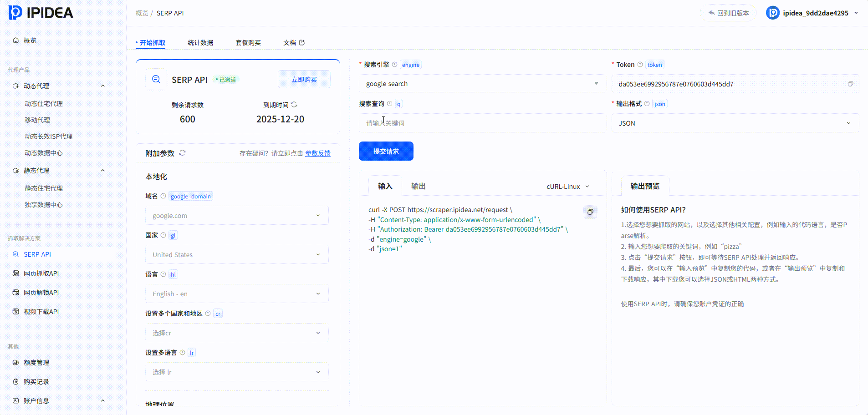Click the SERP API search icon
This screenshot has height=415, width=868.
tap(156, 79)
